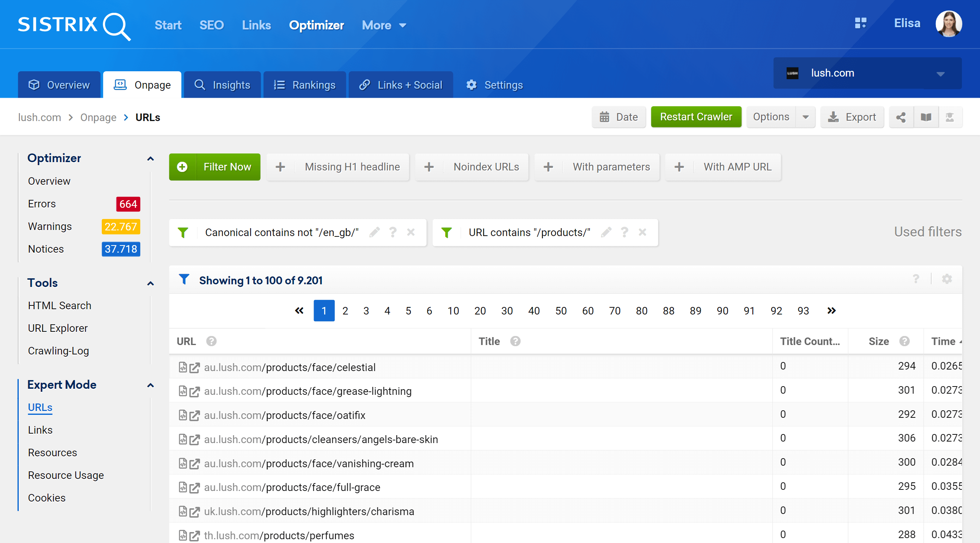Click the share icon button
Viewport: 980px width, 543px height.
coord(901,117)
